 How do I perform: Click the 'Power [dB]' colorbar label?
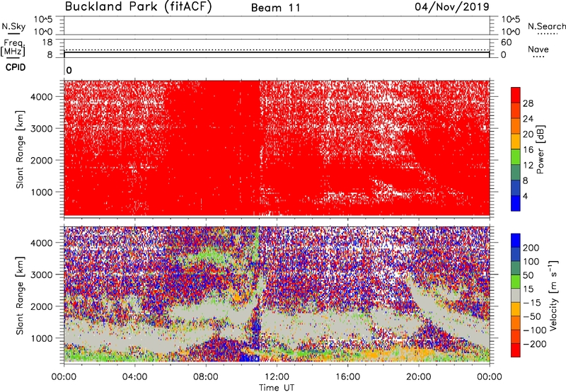(x=541, y=149)
